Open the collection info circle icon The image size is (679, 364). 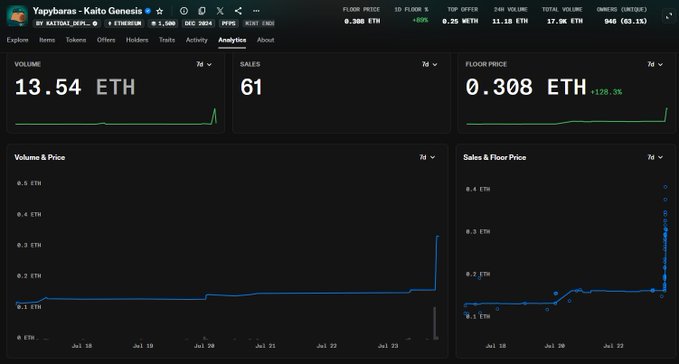coord(184,11)
